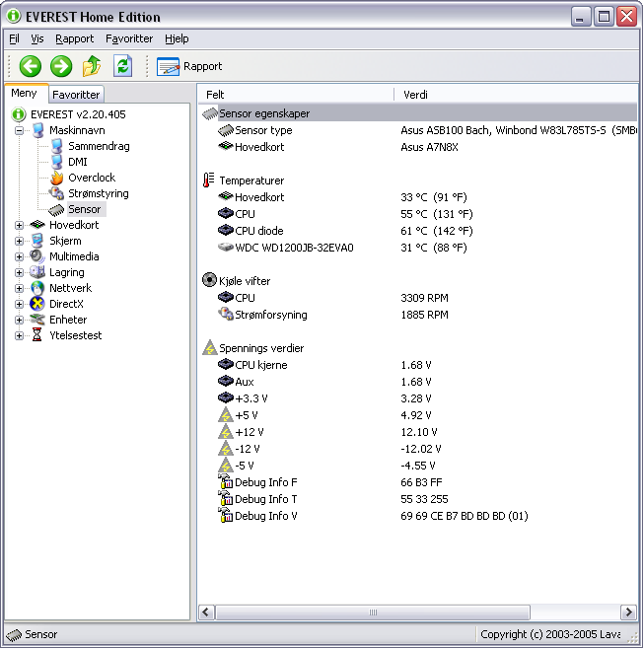The image size is (644, 649).
Task: Expand the Enheter tree node
Action: tap(19, 320)
